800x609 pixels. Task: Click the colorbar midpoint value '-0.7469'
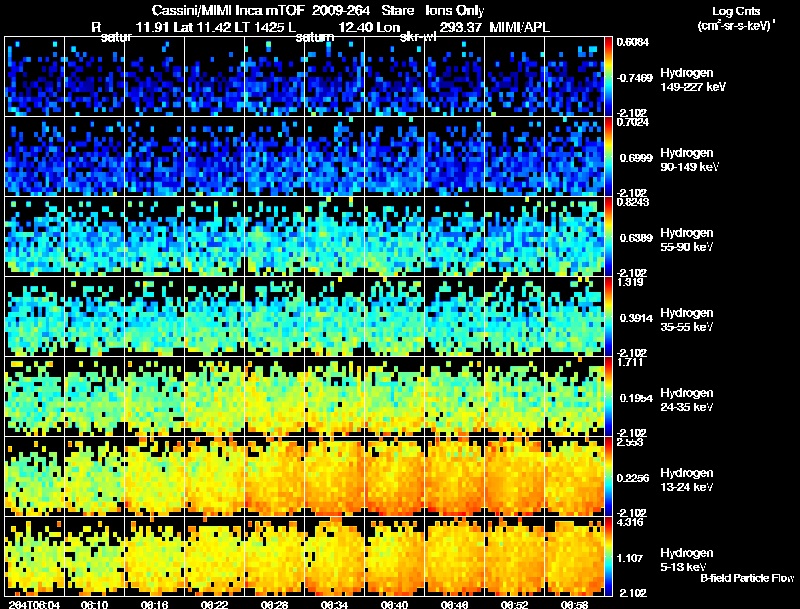[x=635, y=78]
